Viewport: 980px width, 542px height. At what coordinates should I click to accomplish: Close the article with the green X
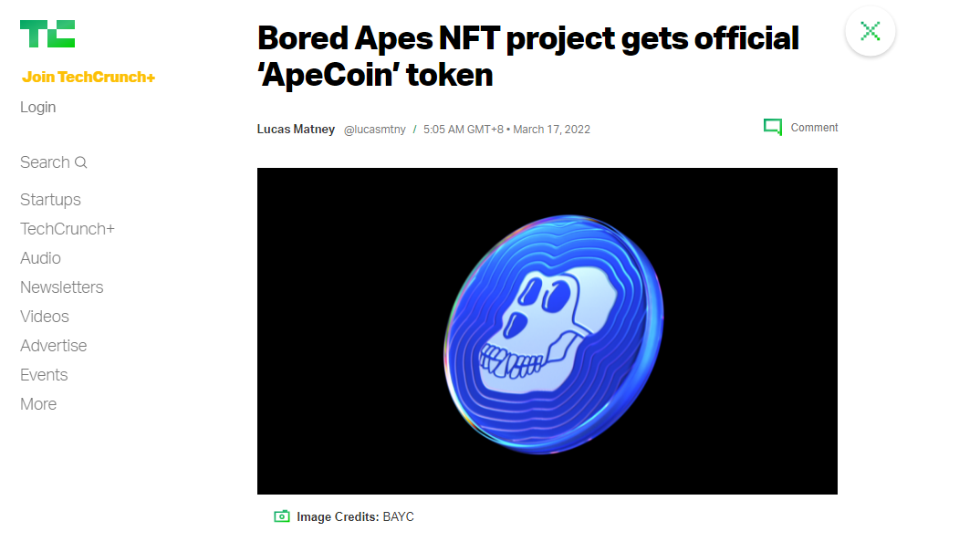click(x=870, y=31)
